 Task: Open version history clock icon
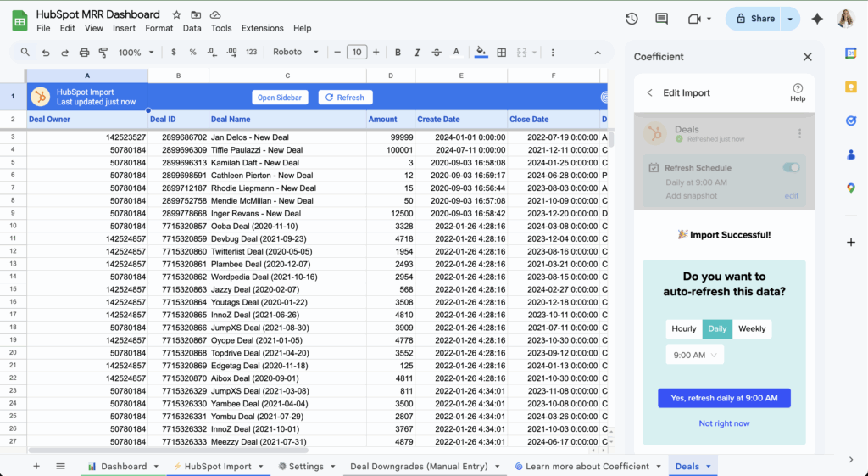pos(632,19)
